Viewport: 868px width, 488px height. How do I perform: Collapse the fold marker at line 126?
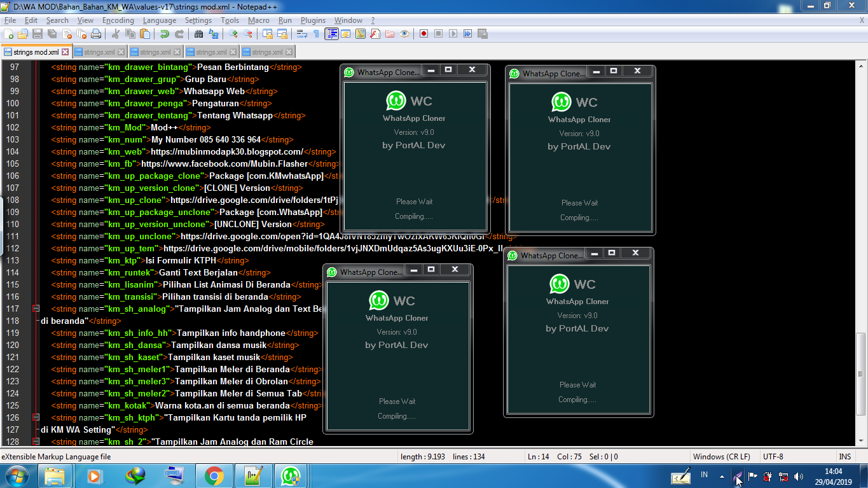point(36,417)
